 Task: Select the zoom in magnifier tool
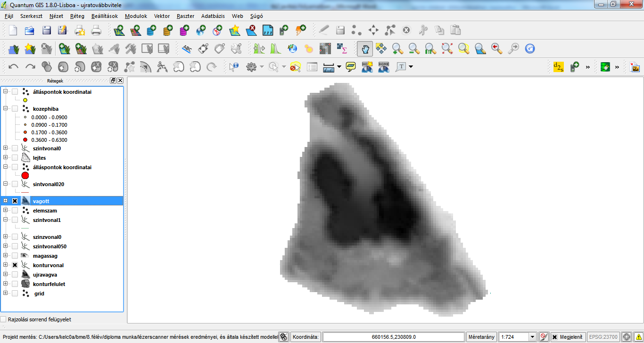click(397, 48)
